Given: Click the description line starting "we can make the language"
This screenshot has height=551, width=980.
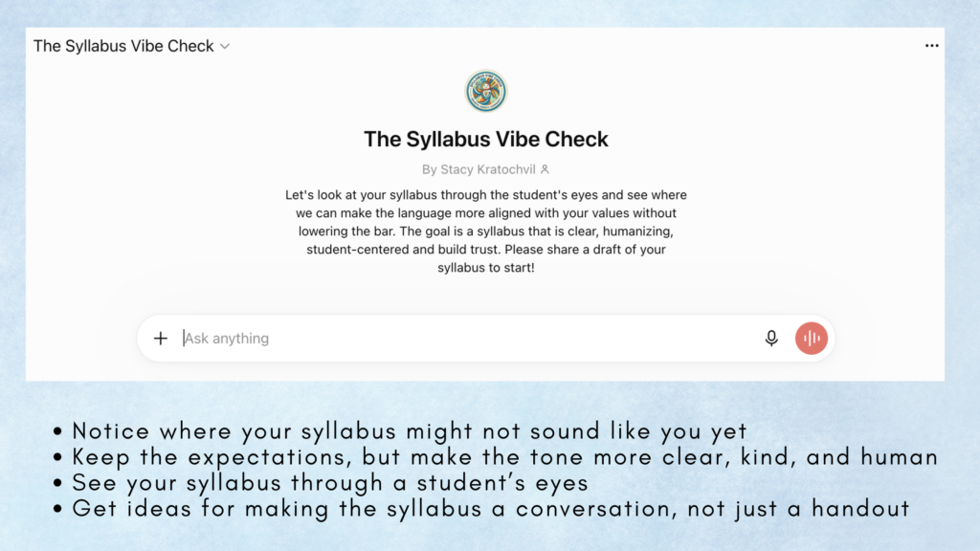Looking at the screenshot, I should point(485,213).
